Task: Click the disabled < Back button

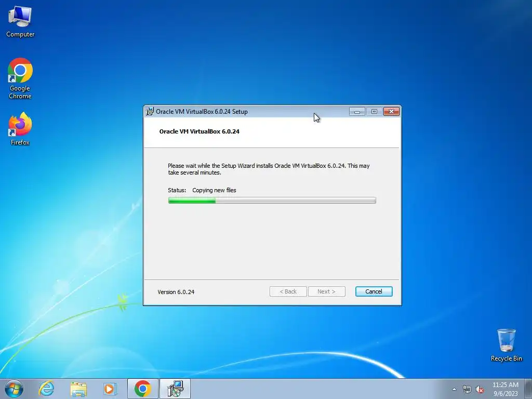Action: [x=288, y=291]
